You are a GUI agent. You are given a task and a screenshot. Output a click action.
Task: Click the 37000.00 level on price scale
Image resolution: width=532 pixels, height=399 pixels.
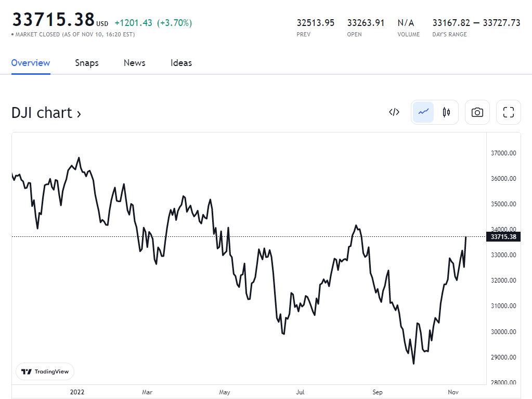503,153
